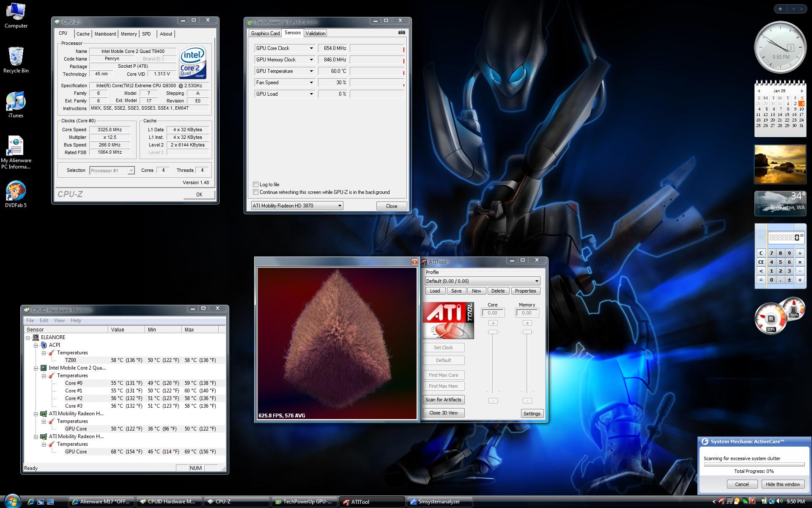Open ATI Mobility Radeon HD 3870 selector
The width and height of the screenshot is (812, 508).
coord(297,206)
